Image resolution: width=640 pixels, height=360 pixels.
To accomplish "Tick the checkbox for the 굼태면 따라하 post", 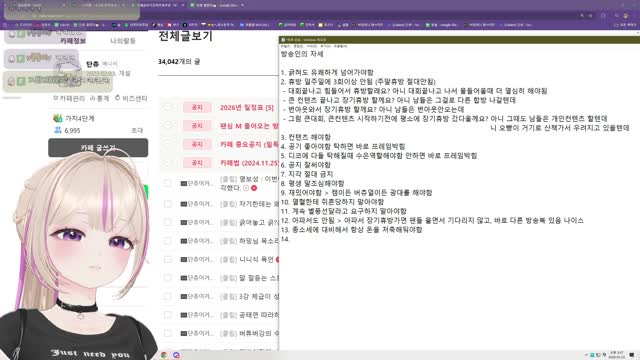I will click(167, 315).
